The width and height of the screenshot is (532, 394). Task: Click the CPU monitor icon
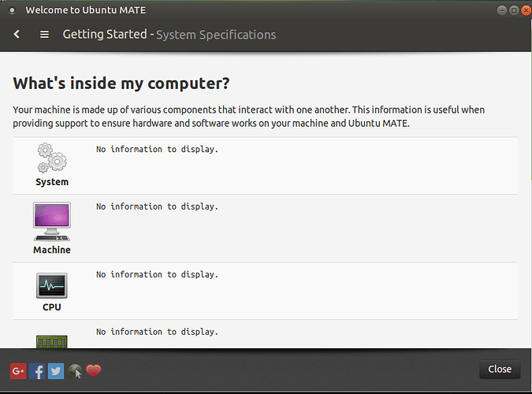pos(52,285)
